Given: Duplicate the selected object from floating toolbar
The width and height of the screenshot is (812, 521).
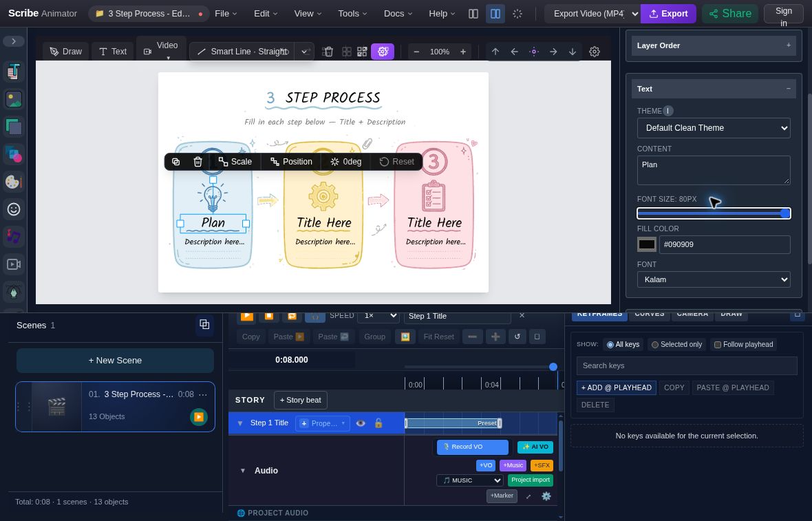Looking at the screenshot, I should tap(176, 162).
